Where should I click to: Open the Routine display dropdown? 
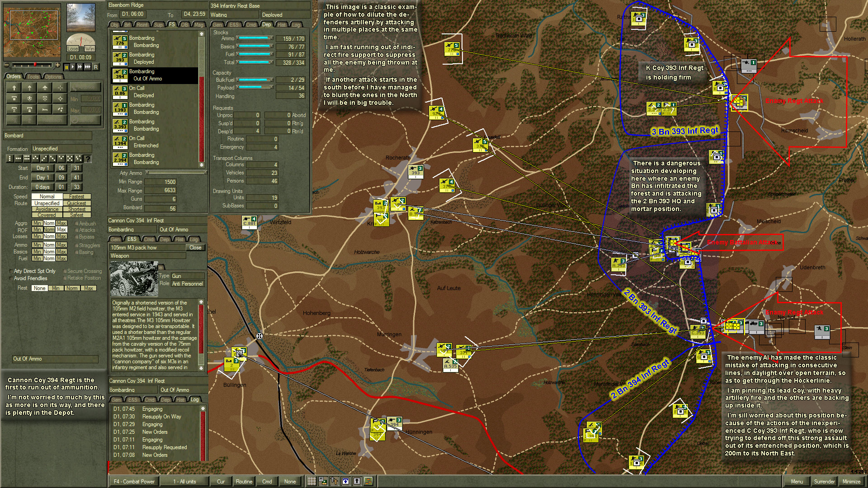[244, 482]
